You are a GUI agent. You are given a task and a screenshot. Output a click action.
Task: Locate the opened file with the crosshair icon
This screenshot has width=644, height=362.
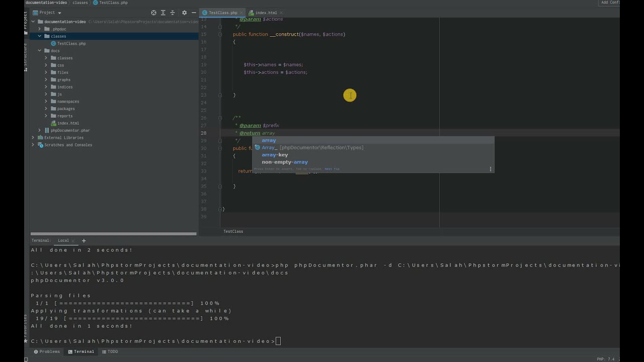(153, 13)
